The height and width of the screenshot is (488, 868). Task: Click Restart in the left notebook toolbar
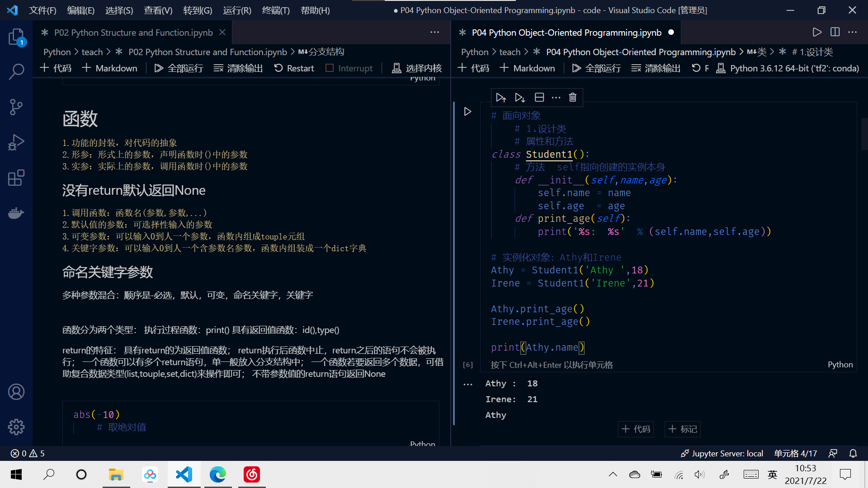tap(294, 68)
